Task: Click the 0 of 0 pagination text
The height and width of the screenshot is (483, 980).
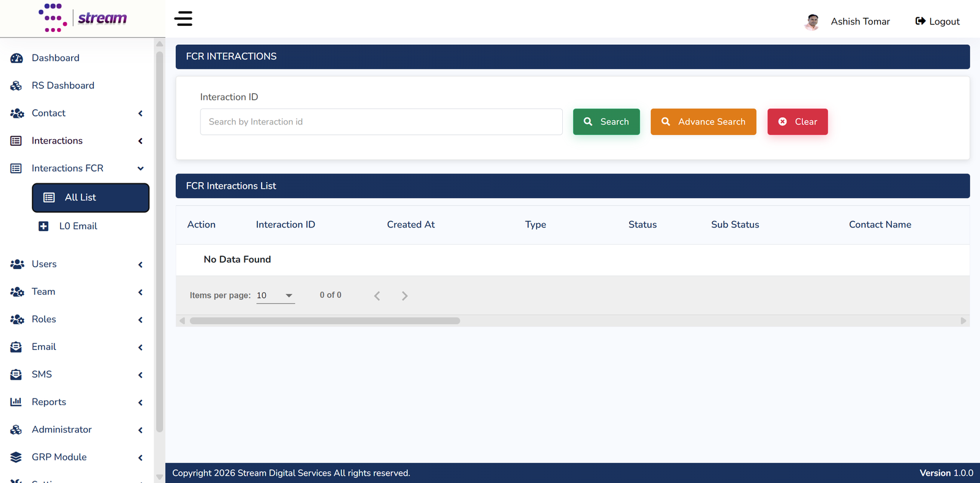Action: point(331,295)
